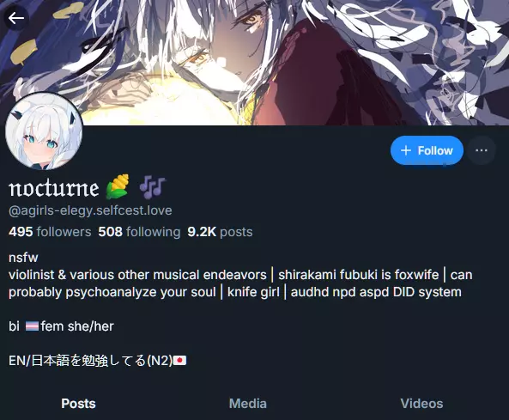Image resolution: width=509 pixels, height=420 pixels.
Task: Click the transgender flag emoji in bio
Action: (x=32, y=326)
